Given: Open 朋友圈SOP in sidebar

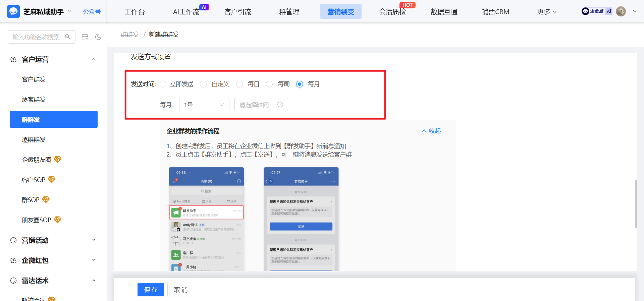Looking at the screenshot, I should point(37,220).
